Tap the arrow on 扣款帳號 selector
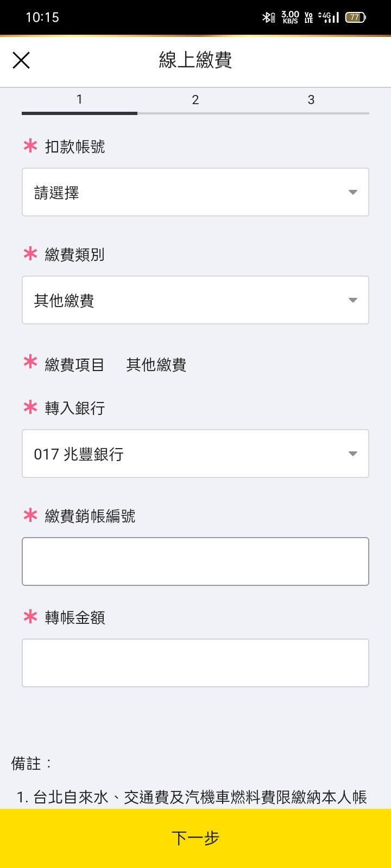This screenshot has width=391, height=868. 353,192
